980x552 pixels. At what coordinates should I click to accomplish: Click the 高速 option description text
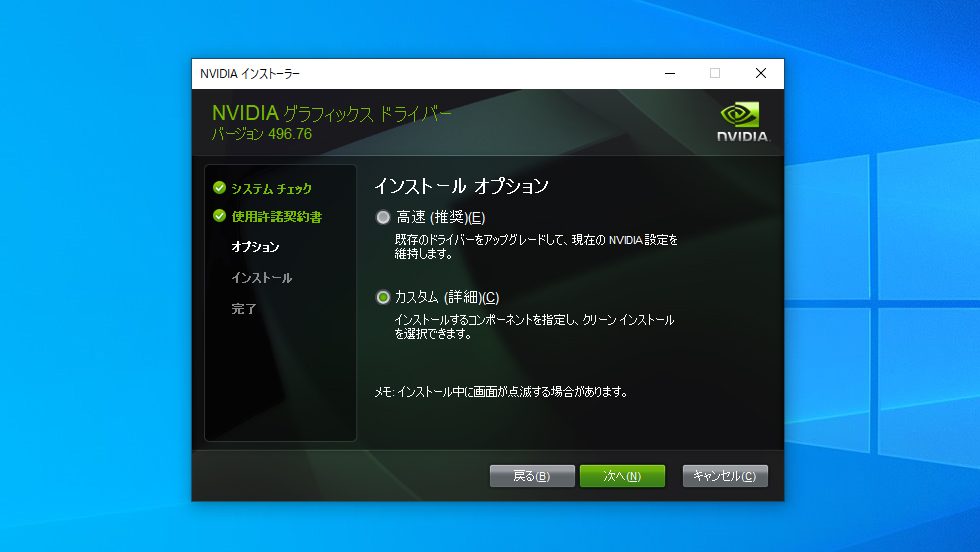click(x=536, y=246)
